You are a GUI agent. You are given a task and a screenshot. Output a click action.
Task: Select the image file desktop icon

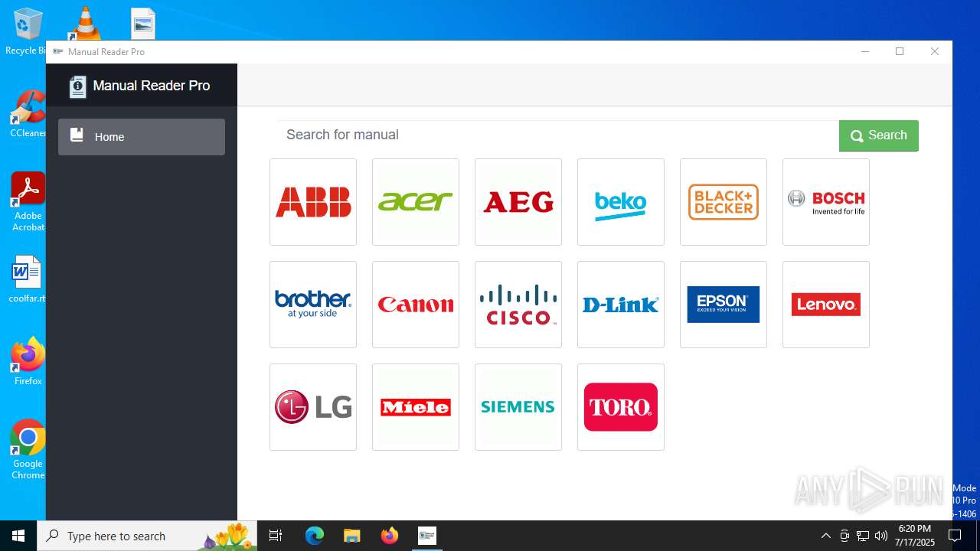(143, 24)
